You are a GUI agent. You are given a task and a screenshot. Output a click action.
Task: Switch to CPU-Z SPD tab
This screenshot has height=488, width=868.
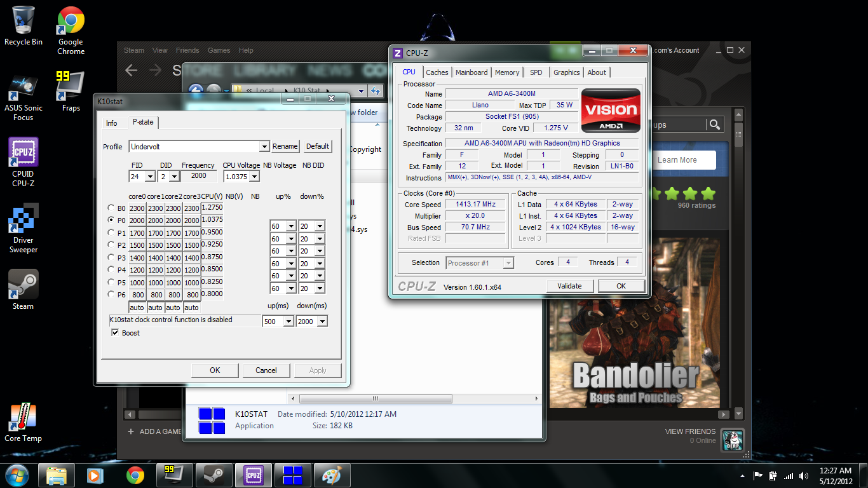(536, 72)
